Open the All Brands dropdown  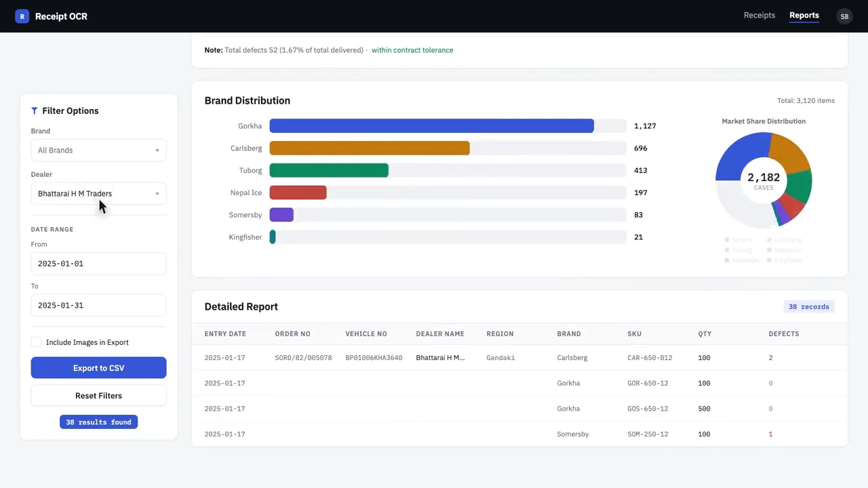coord(98,150)
